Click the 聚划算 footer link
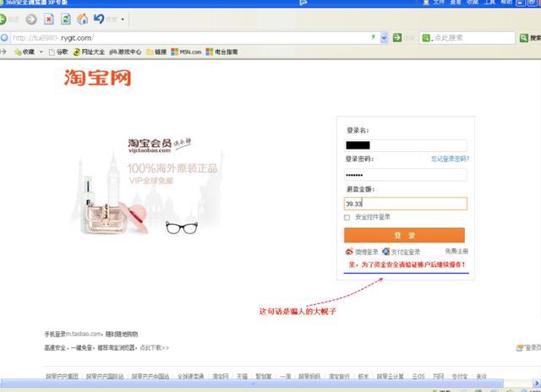Image resolution: width=541 pixels, height=392 pixels. pos(264,376)
